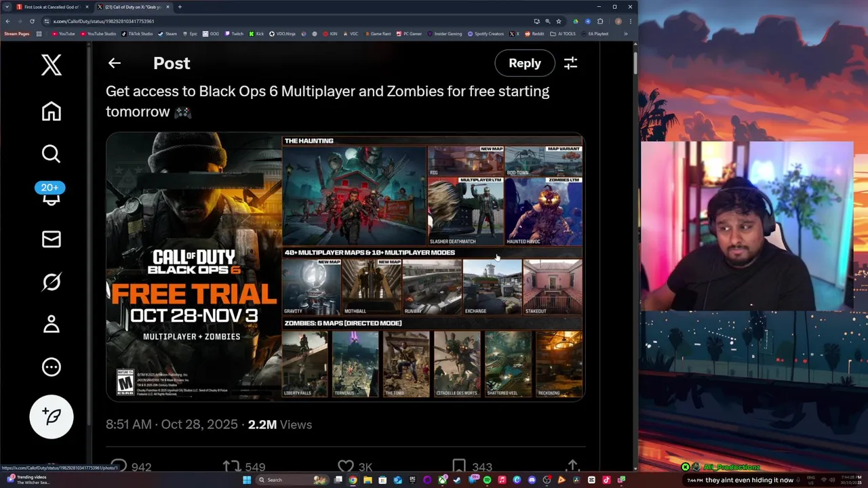Open Kick bookmark
Image resolution: width=868 pixels, height=488 pixels.
(256, 34)
